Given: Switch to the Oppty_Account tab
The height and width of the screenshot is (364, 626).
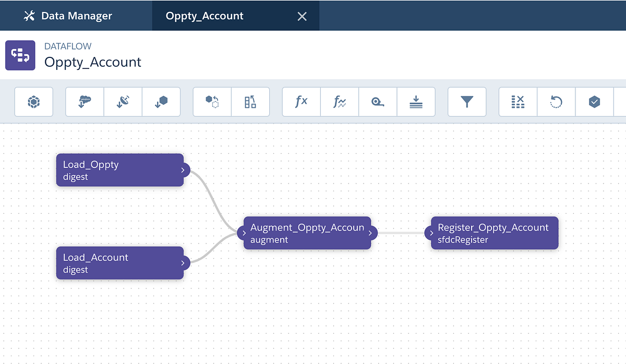Looking at the screenshot, I should click(203, 16).
